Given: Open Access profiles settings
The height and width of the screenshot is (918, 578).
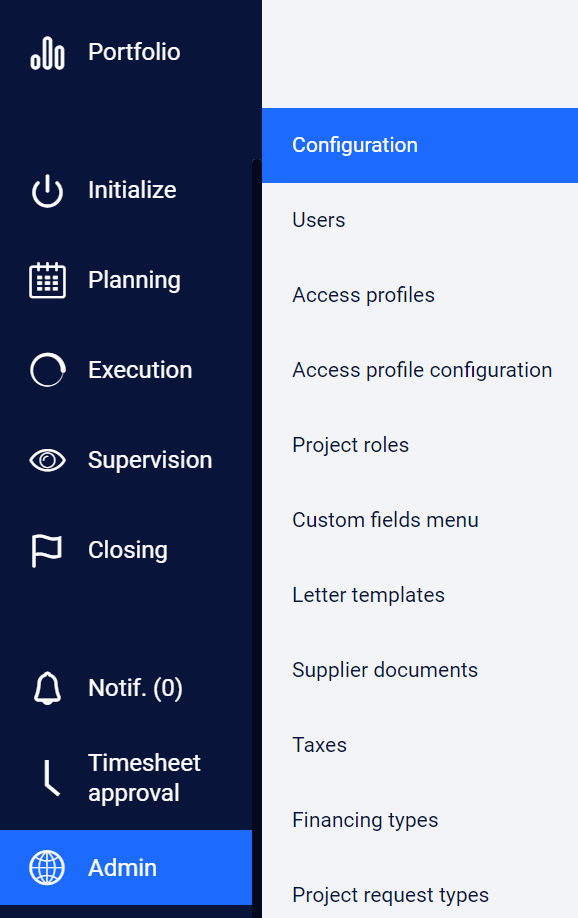Looking at the screenshot, I should tap(363, 295).
